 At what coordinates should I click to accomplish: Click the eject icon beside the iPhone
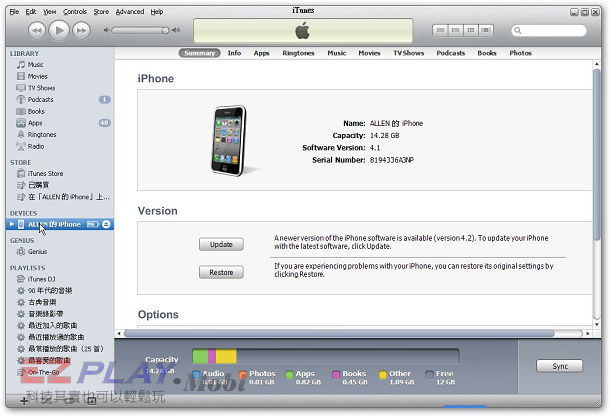point(106,224)
